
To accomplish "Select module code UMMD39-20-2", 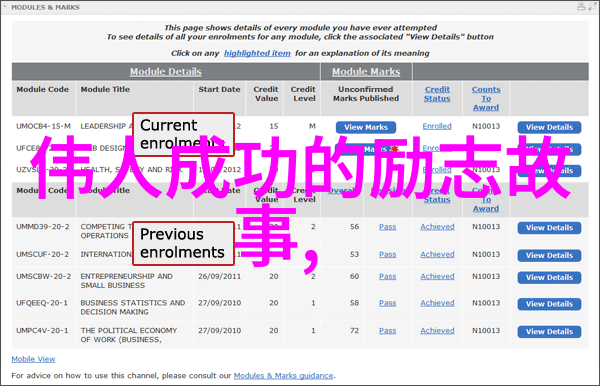I will tap(42, 227).
